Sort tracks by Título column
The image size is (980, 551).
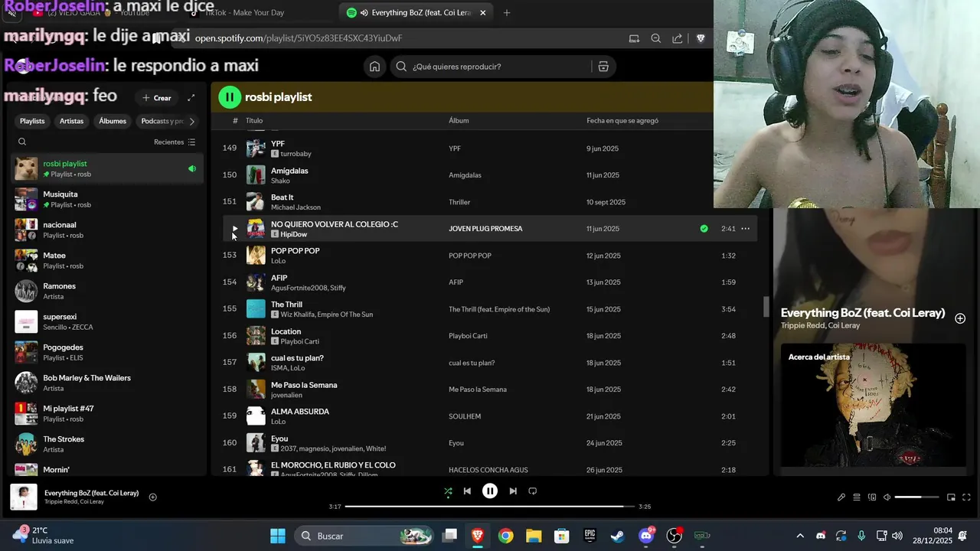coord(254,120)
